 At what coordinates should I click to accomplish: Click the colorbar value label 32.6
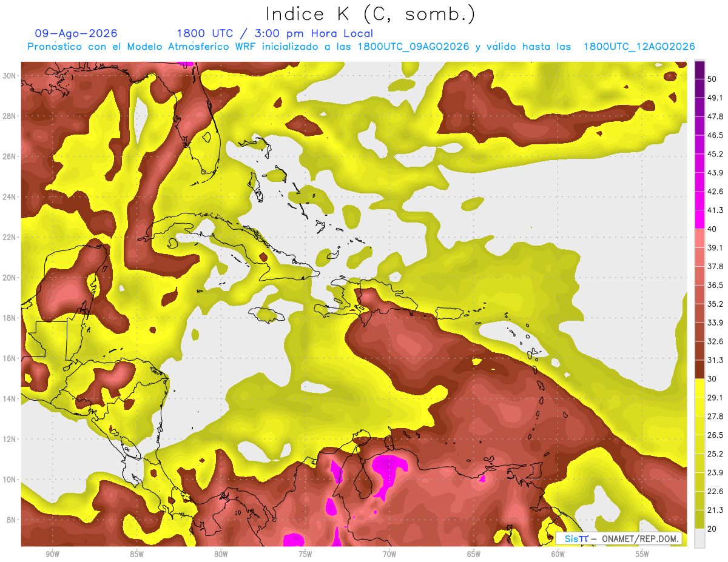pyautogui.click(x=715, y=342)
